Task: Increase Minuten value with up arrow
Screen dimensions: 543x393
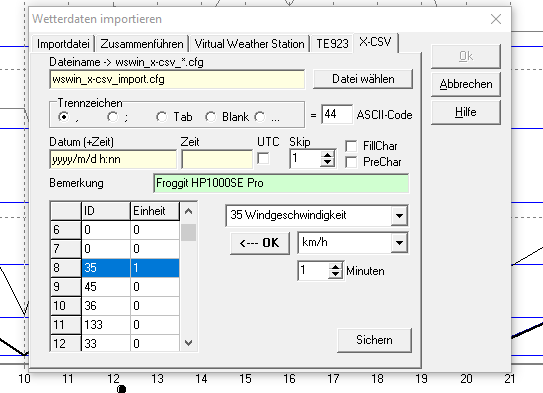Action: pyautogui.click(x=335, y=267)
